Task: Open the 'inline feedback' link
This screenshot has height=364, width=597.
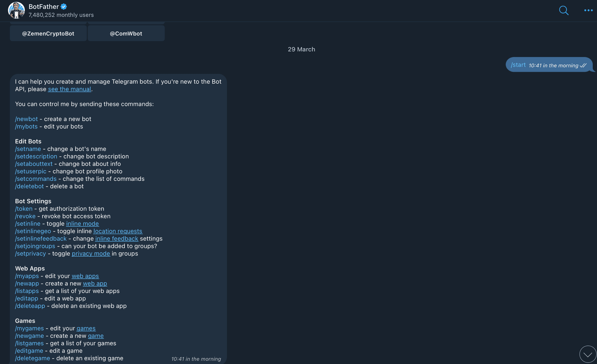Action: point(117,239)
